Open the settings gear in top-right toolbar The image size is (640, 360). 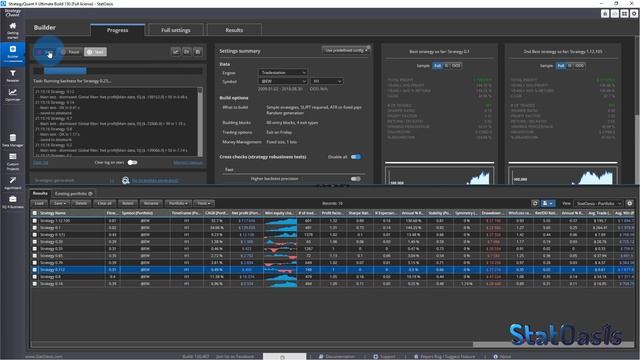pos(634,13)
